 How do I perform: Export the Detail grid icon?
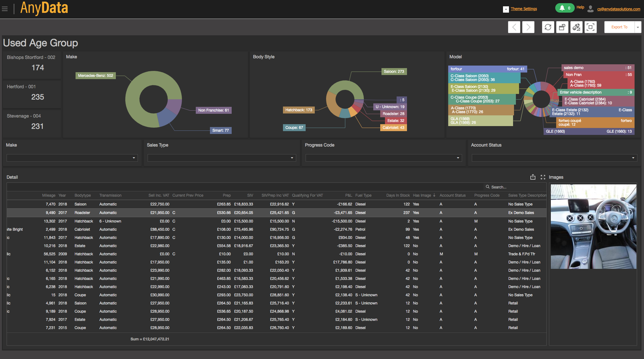[x=533, y=177]
